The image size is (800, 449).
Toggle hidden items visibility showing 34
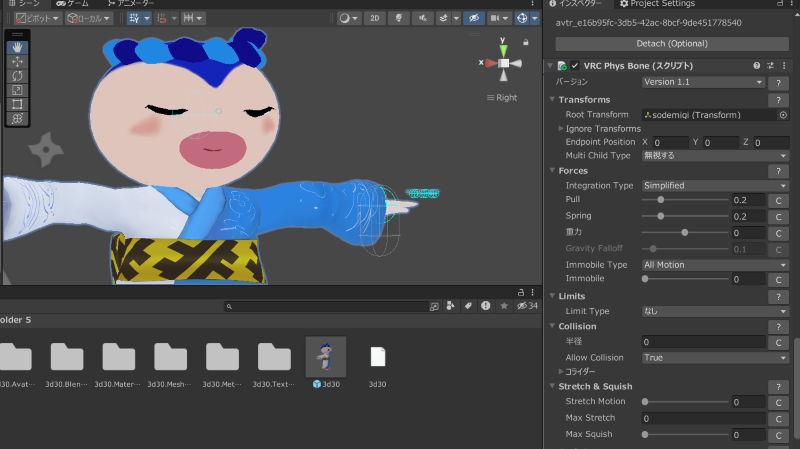(526, 306)
